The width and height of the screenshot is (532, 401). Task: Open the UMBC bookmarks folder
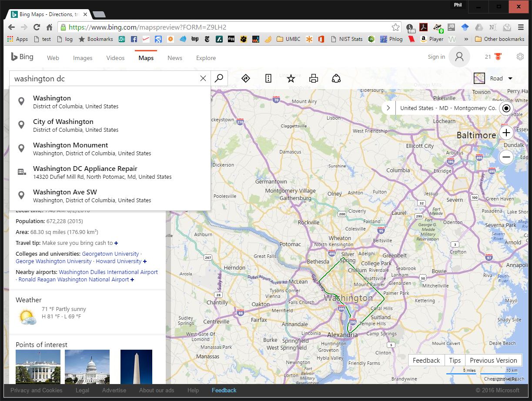pos(288,39)
